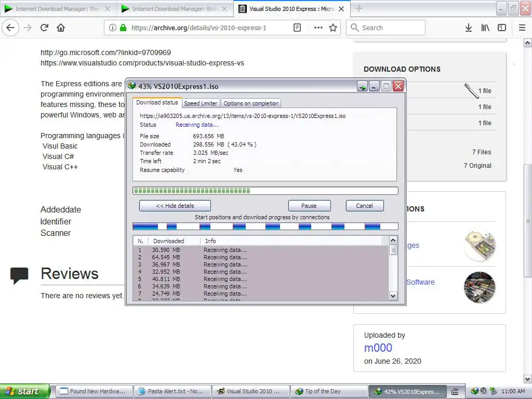Open Found New Hardware taskbar item
The height and width of the screenshot is (399, 532).
click(x=94, y=391)
